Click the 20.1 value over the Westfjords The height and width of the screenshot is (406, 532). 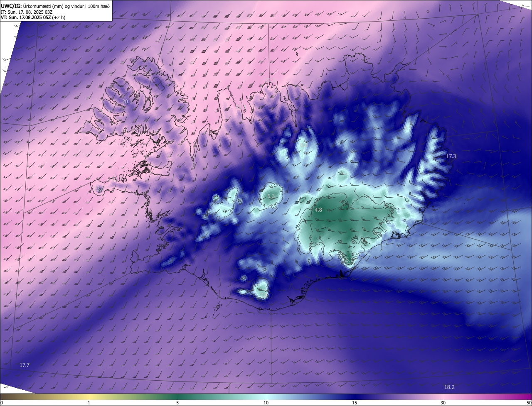(x=127, y=101)
